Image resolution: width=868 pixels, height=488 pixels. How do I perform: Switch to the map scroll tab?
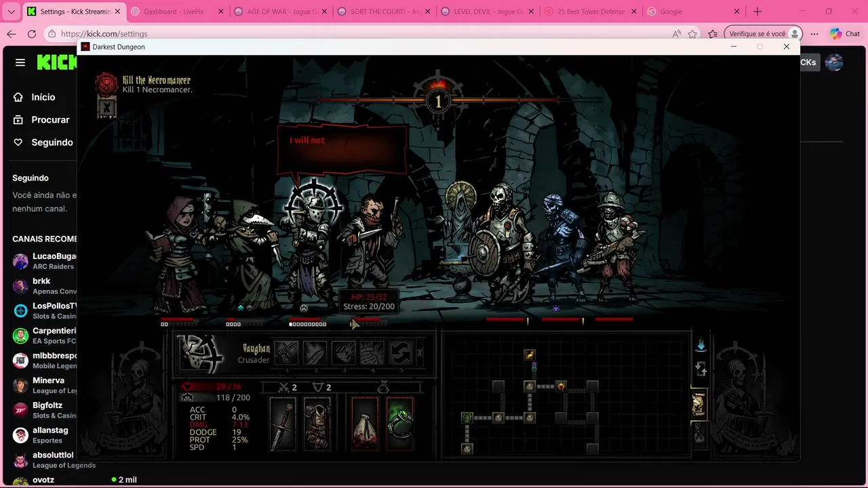698,405
